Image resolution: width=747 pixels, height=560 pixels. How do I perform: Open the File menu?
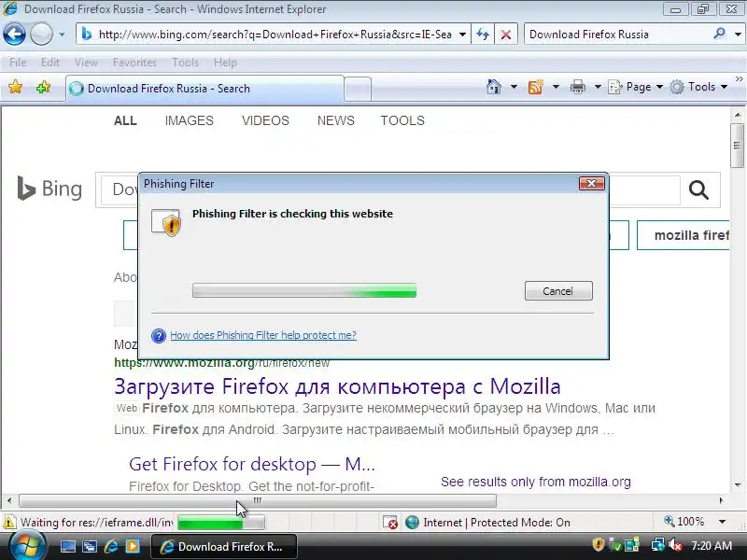click(18, 63)
